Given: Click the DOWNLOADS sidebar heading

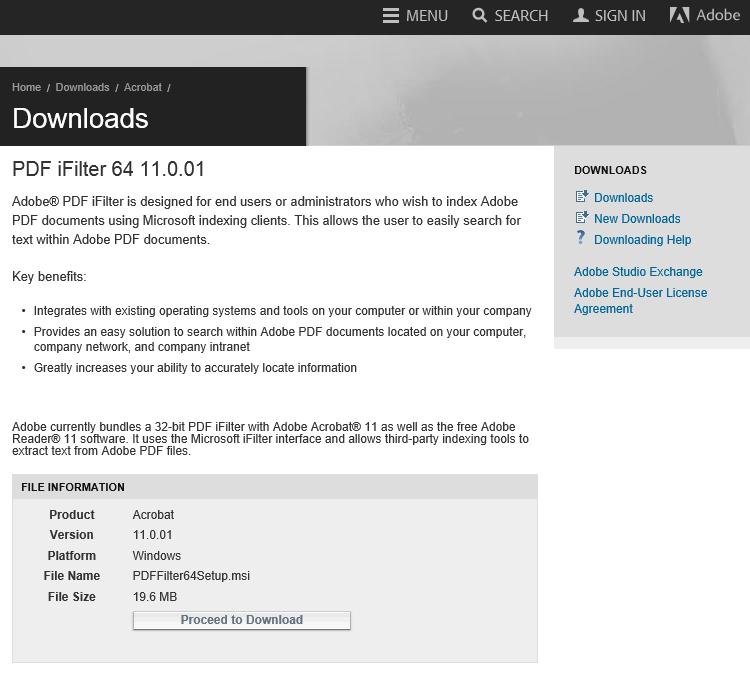Looking at the screenshot, I should pos(610,170).
